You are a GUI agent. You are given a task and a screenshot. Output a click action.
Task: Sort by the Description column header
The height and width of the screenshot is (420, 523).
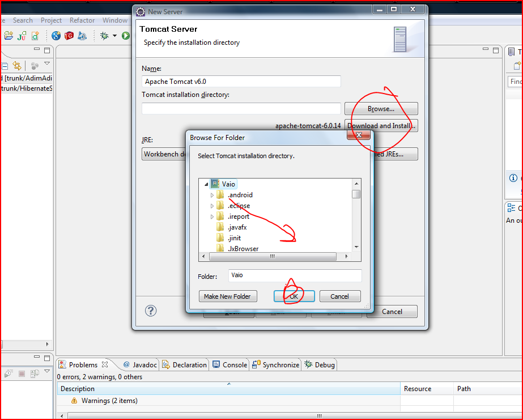point(229,389)
